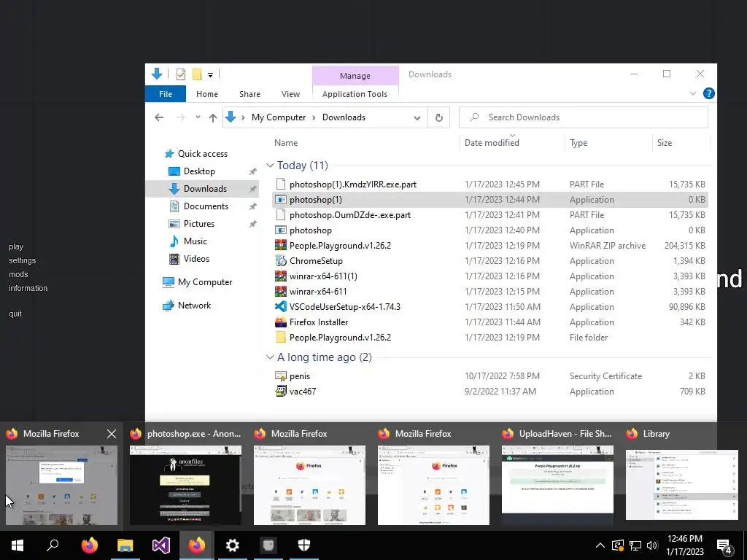The image size is (747, 560).
Task: Open the Recent locations dropdown arrow
Action: 197,117
